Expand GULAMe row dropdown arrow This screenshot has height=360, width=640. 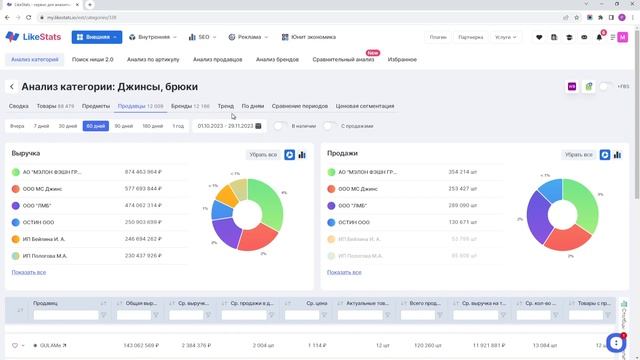click(23, 346)
